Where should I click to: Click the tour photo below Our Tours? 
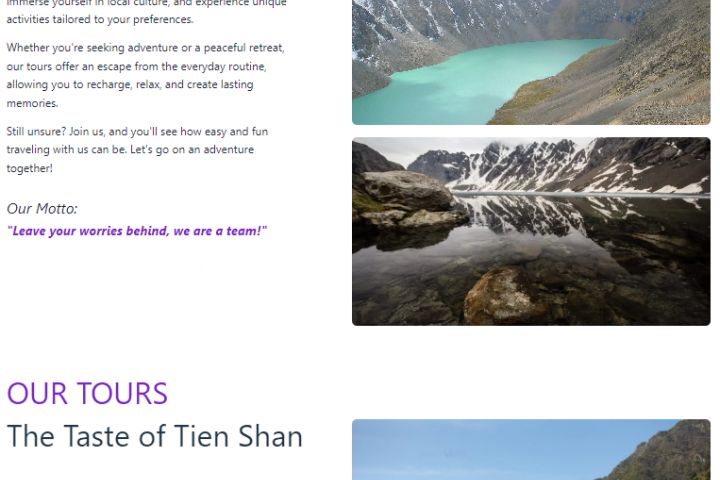pyautogui.click(x=531, y=450)
